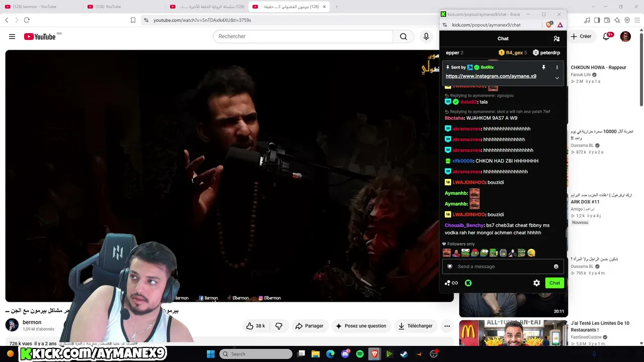Open the bermon channel name link

[32, 322]
